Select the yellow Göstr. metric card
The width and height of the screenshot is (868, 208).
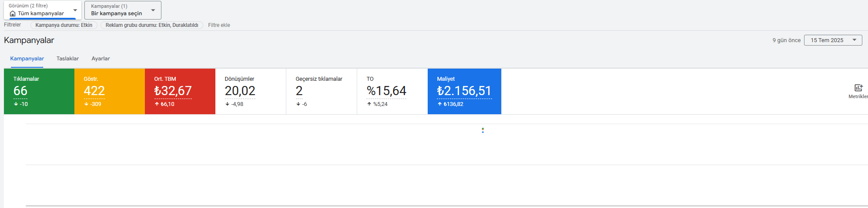point(110,91)
